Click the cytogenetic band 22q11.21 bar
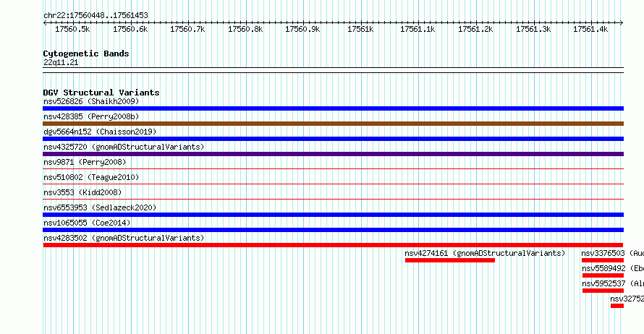The image size is (644, 334). point(333,70)
